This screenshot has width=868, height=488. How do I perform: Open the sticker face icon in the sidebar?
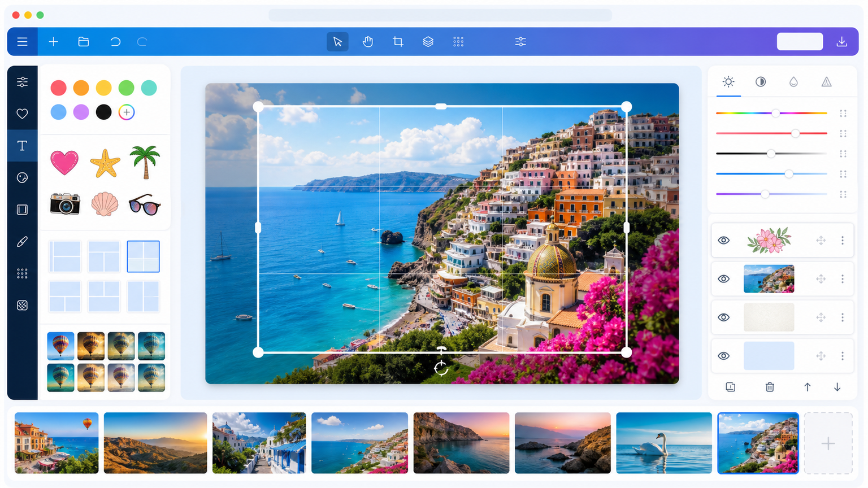(23, 178)
